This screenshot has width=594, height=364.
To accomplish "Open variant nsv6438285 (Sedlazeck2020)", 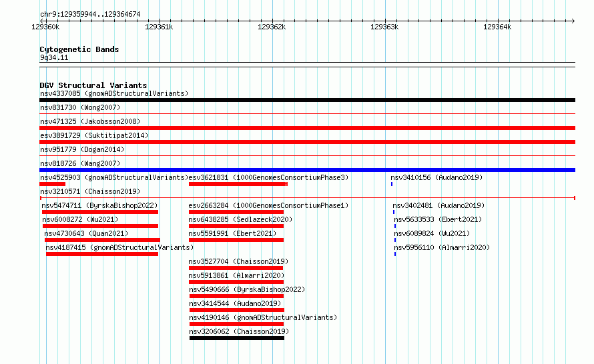I will pos(240,219).
